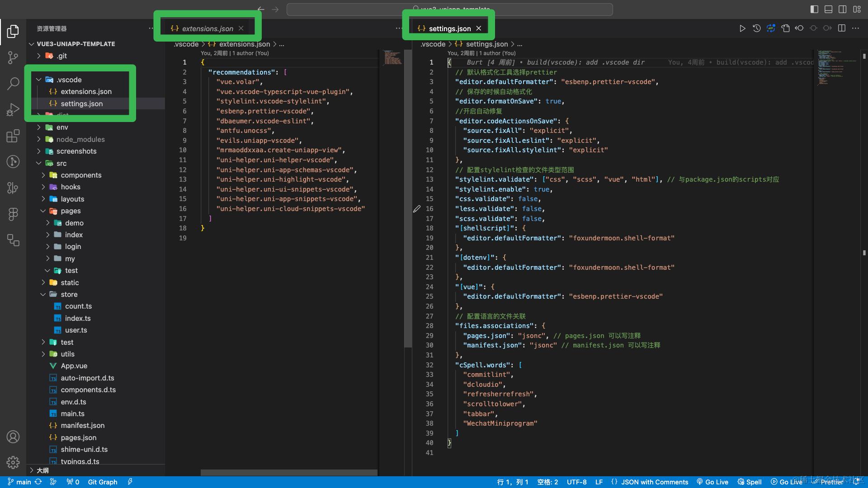The width and height of the screenshot is (868, 488).
Task: Open the Run and Debug view
Action: point(13,110)
